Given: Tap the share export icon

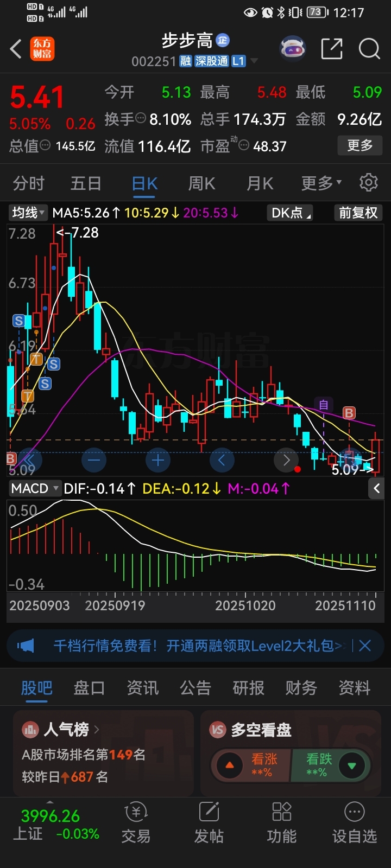Looking at the screenshot, I should [332, 49].
